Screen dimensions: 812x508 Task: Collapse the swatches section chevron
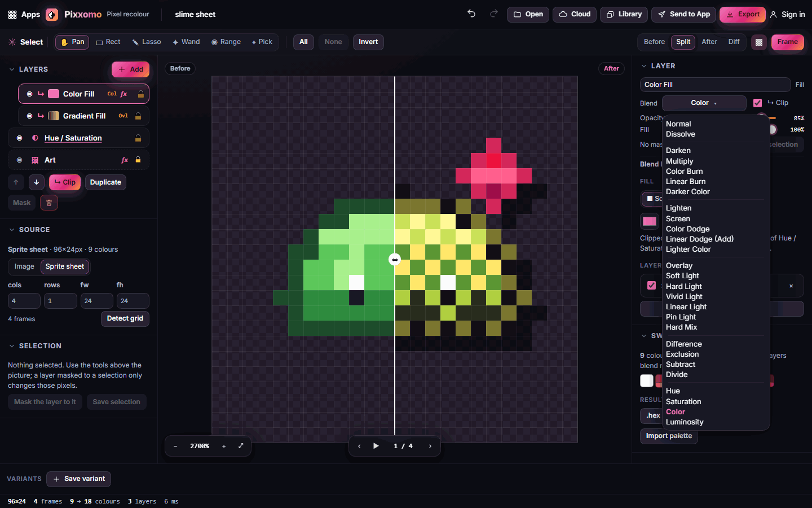[644, 336]
